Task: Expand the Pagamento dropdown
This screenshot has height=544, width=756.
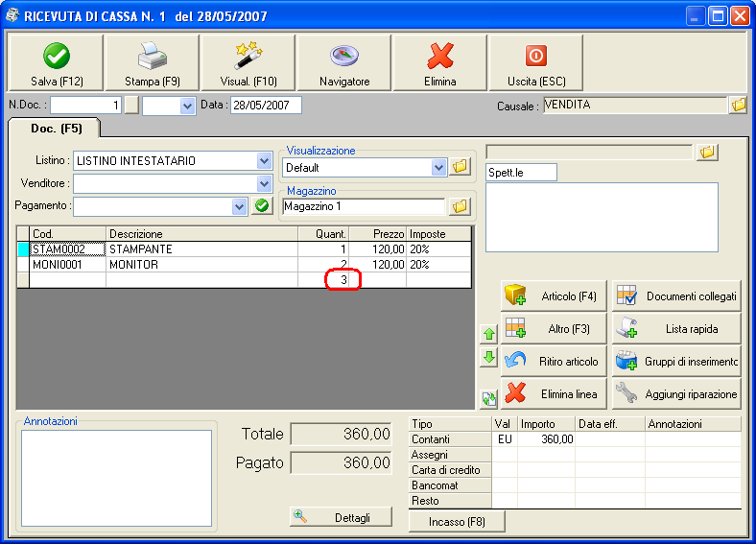Action: pyautogui.click(x=239, y=206)
